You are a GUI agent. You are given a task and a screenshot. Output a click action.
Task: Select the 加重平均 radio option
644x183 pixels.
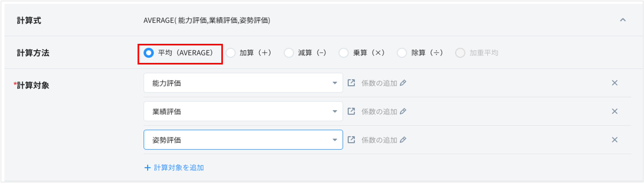(x=460, y=53)
